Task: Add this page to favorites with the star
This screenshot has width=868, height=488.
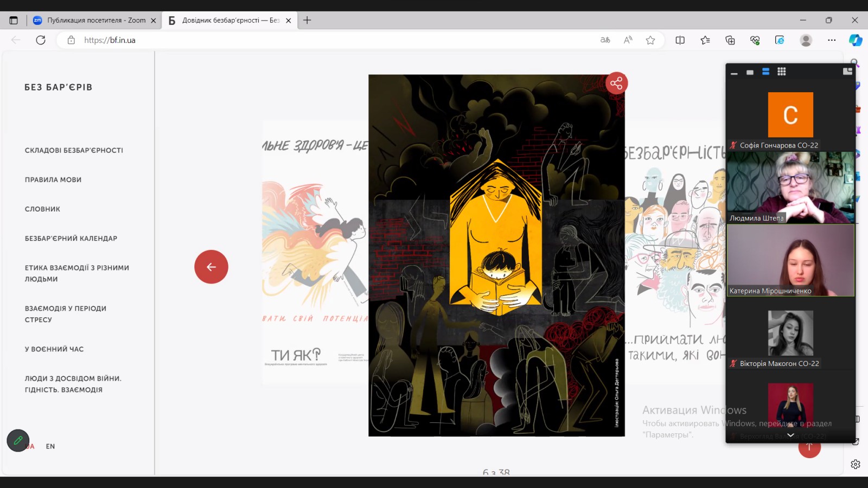Action: coord(650,40)
